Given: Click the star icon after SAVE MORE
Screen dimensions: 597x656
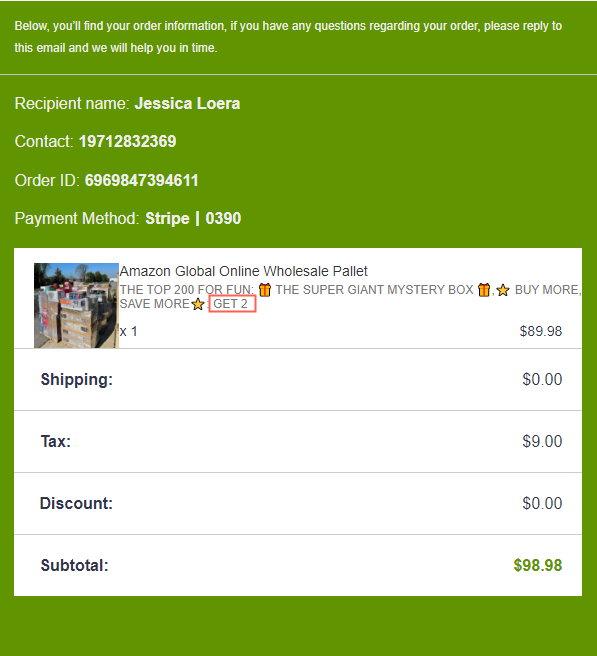Looking at the screenshot, I should coord(198,304).
